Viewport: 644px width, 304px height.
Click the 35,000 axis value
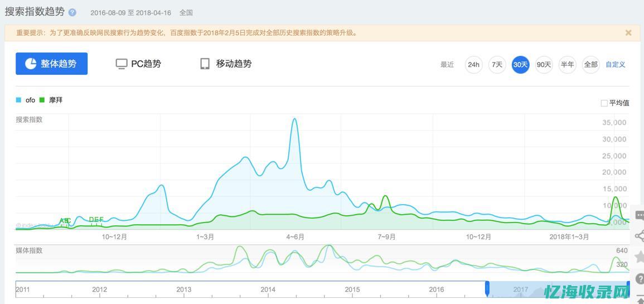point(614,123)
